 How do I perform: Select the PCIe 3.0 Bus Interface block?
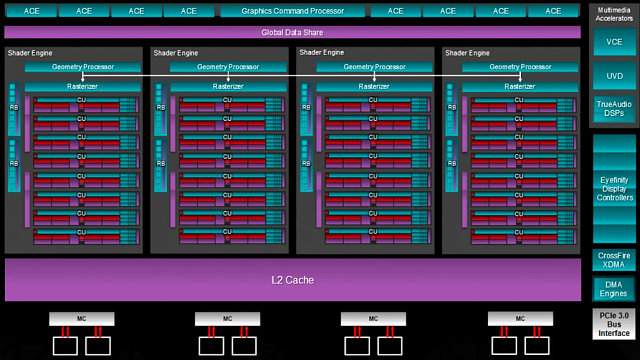coord(613,324)
